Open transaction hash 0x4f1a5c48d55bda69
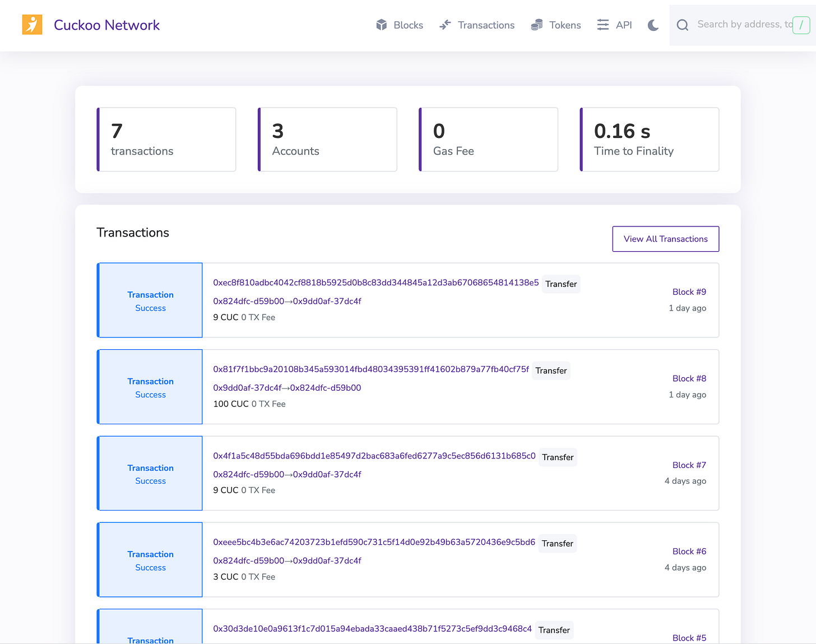Viewport: 816px width, 644px height. tap(374, 456)
